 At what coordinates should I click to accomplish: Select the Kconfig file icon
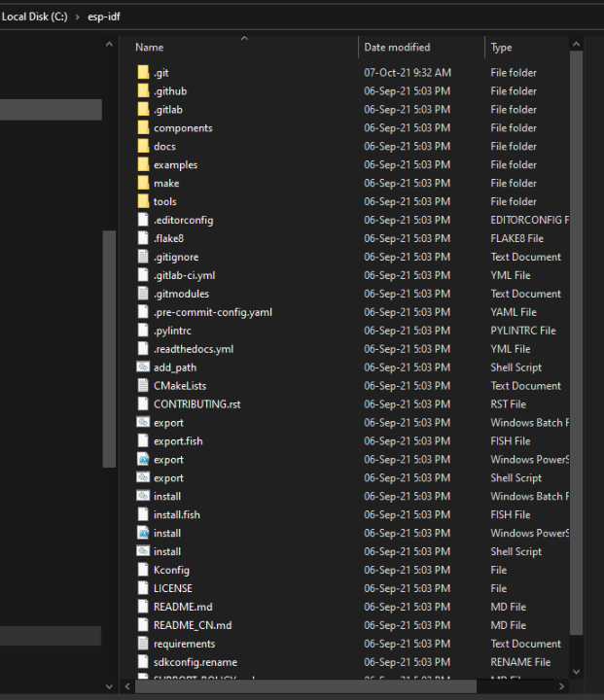(x=143, y=571)
